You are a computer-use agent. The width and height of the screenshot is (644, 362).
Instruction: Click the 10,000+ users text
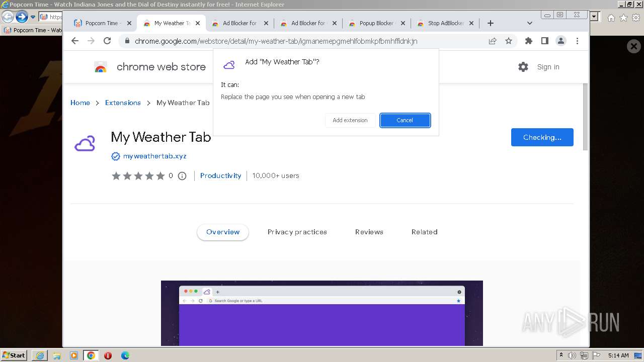276,175
